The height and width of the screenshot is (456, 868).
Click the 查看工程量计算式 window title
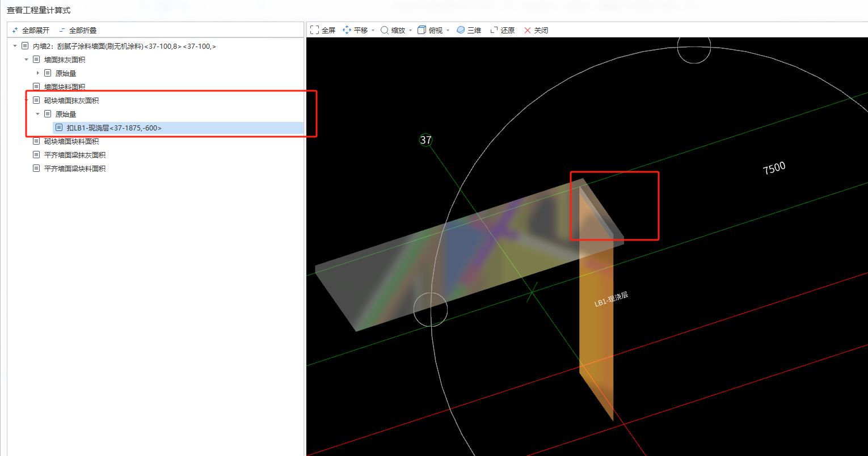click(x=39, y=10)
